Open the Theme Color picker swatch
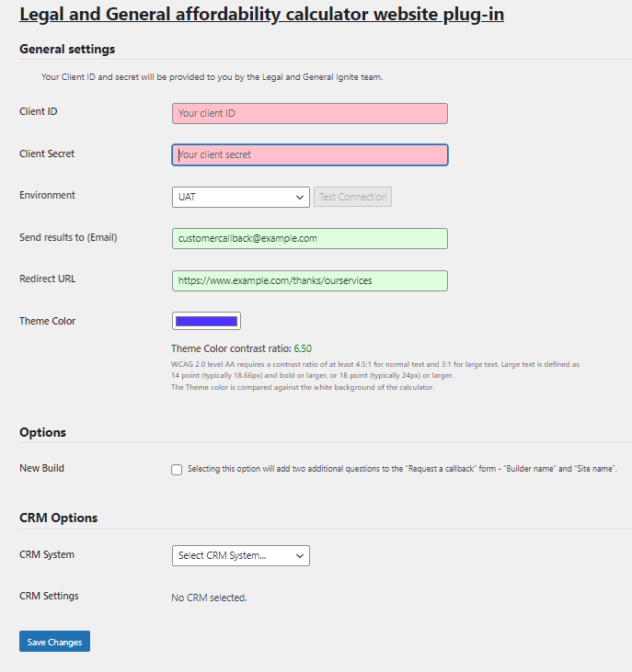Viewport: 632px width, 672px height. pyautogui.click(x=206, y=321)
